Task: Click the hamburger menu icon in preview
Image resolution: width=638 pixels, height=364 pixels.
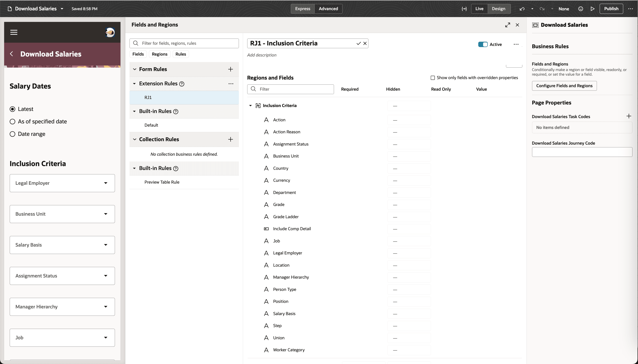Action: (14, 32)
